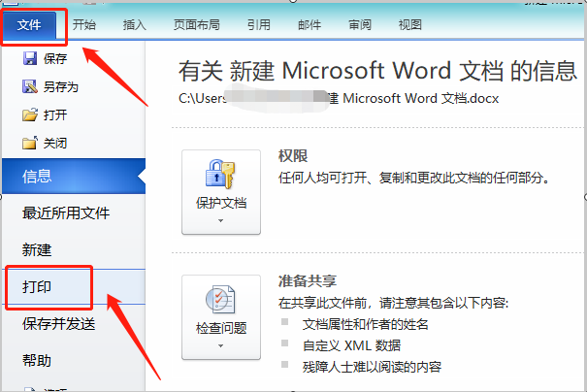Click the permissions description text 任何人均可打开
The width and height of the screenshot is (587, 392).
click(414, 178)
